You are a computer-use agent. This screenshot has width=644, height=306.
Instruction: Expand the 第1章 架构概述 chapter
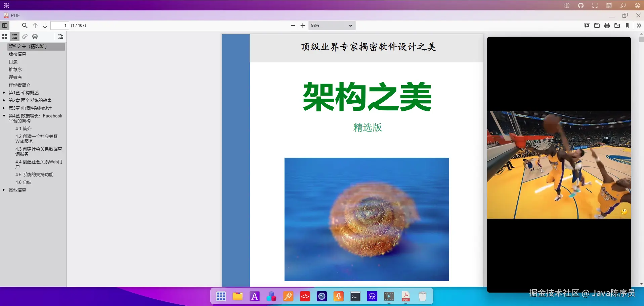tap(4, 93)
